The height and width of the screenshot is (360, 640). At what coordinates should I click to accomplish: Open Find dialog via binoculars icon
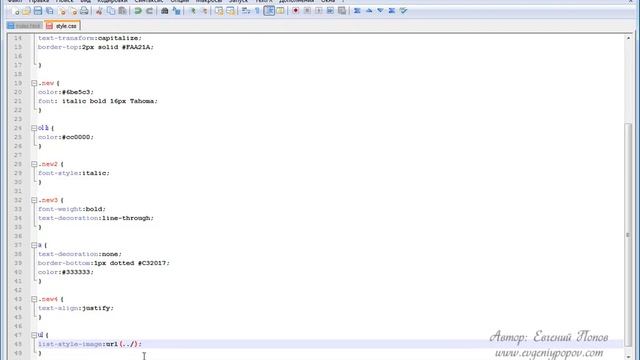[164, 11]
